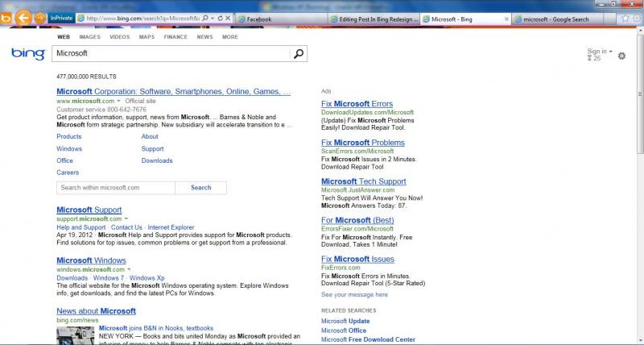Open browser favorites star icon

tap(625, 19)
